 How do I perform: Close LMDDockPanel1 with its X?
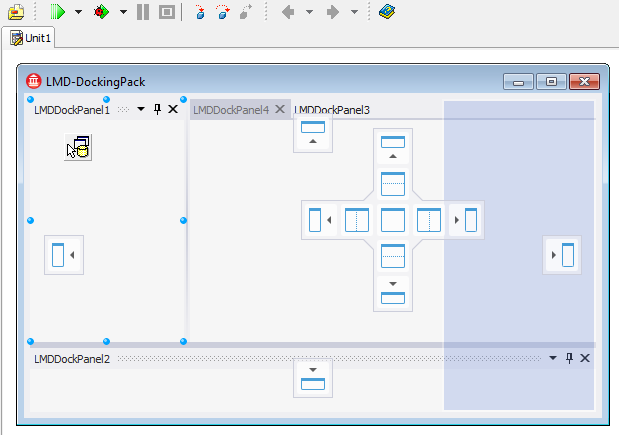coord(173,109)
